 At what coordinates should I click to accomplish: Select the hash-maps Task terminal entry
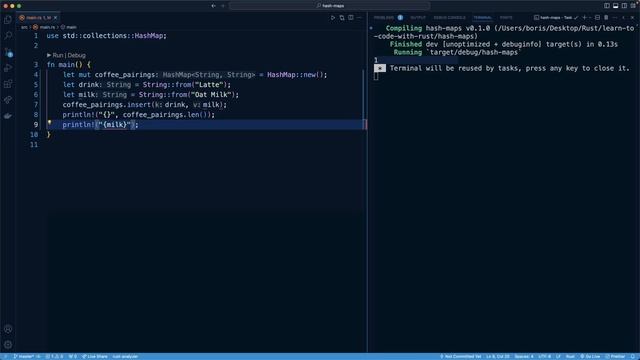556,18
